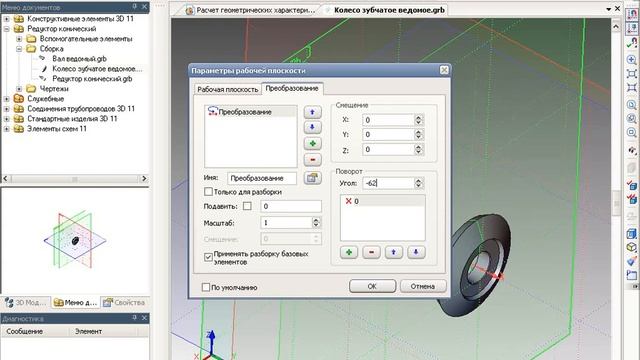
Task: Select Преобразование item in transformation list
Action: point(251,111)
